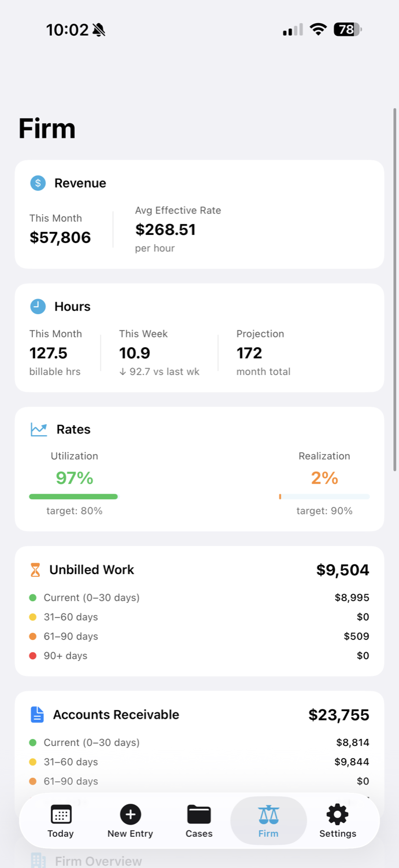399x868 pixels.
Task: Tap the Firm page title
Action: point(47,128)
